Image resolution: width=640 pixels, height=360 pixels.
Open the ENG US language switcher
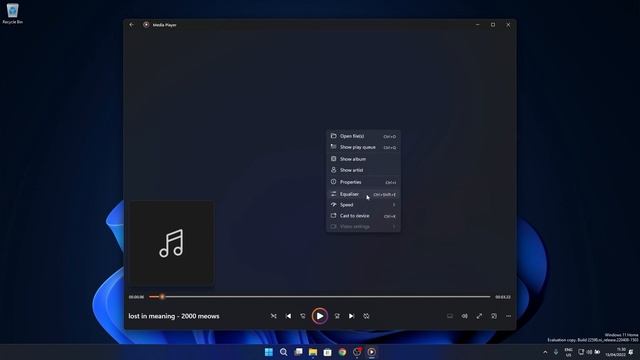(x=568, y=352)
